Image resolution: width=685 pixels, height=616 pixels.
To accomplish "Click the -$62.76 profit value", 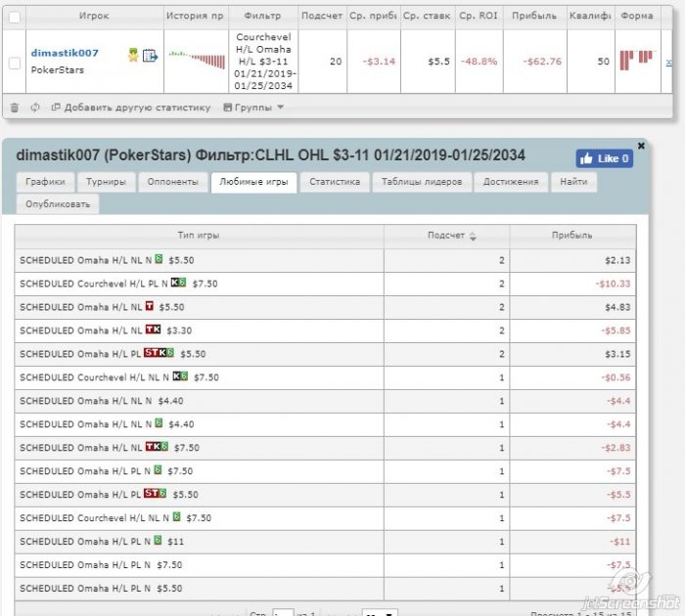I will point(542,62).
